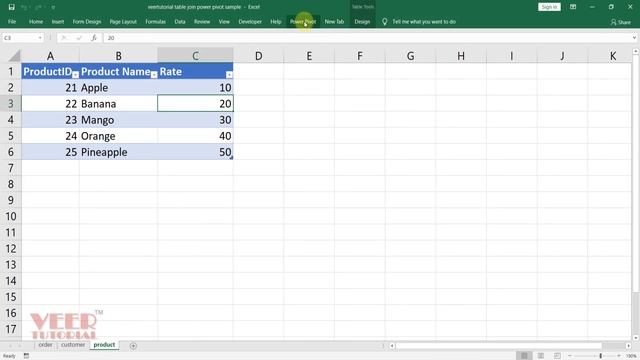Open the Power Pivot ribbon tab
640x360 pixels.
pyautogui.click(x=303, y=22)
